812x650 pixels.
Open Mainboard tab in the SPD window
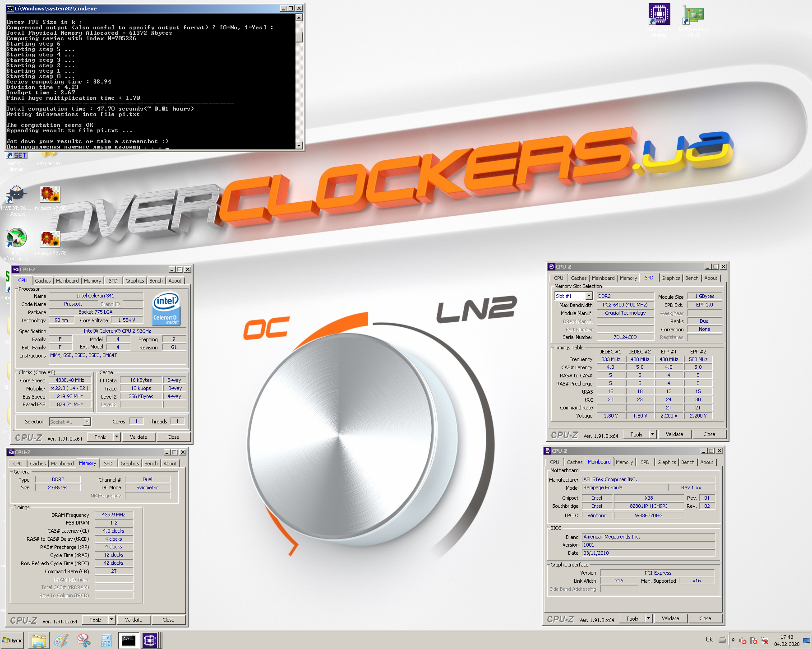click(x=603, y=278)
